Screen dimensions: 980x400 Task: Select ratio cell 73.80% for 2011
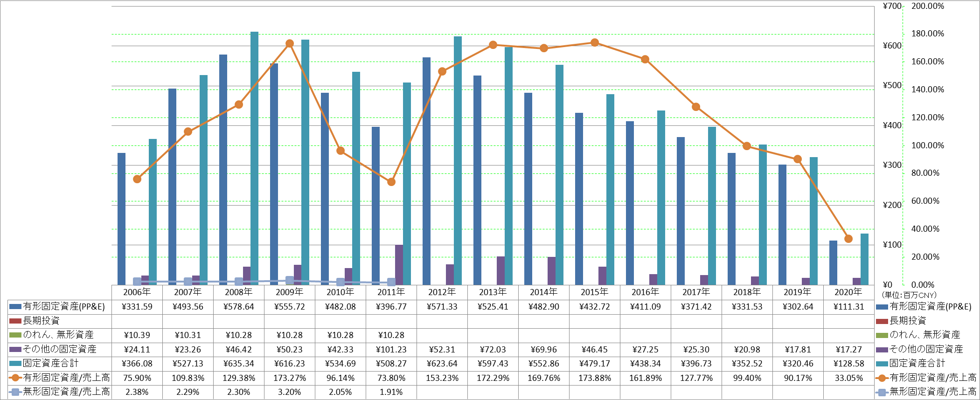coord(391,378)
